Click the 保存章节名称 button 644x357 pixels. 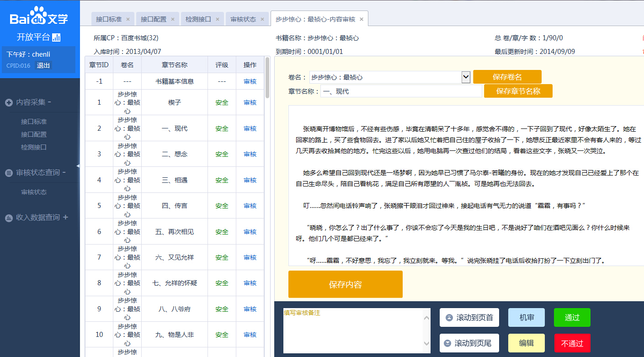coord(518,91)
